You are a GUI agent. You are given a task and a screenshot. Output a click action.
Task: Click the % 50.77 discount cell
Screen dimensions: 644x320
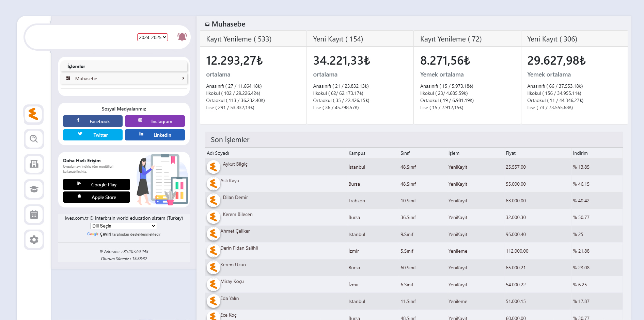coord(581,217)
